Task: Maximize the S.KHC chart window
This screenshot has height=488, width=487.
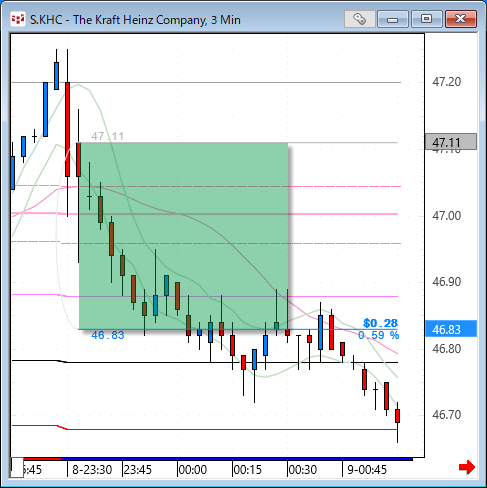Action: pyautogui.click(x=426, y=19)
